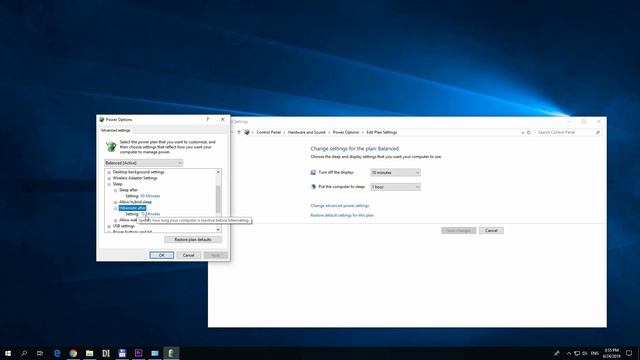Image resolution: width=640 pixels, height=360 pixels.
Task: Click the active green app on the taskbar
Action: pyautogui.click(x=171, y=353)
